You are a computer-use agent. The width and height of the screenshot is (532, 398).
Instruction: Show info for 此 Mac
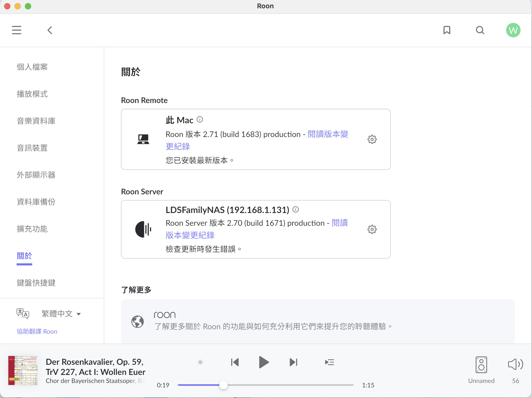click(200, 119)
